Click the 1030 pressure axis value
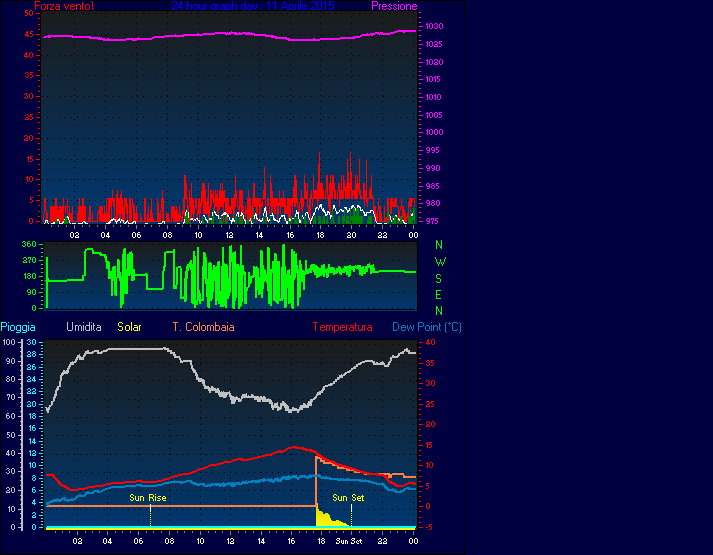713x555 pixels. [x=434, y=26]
